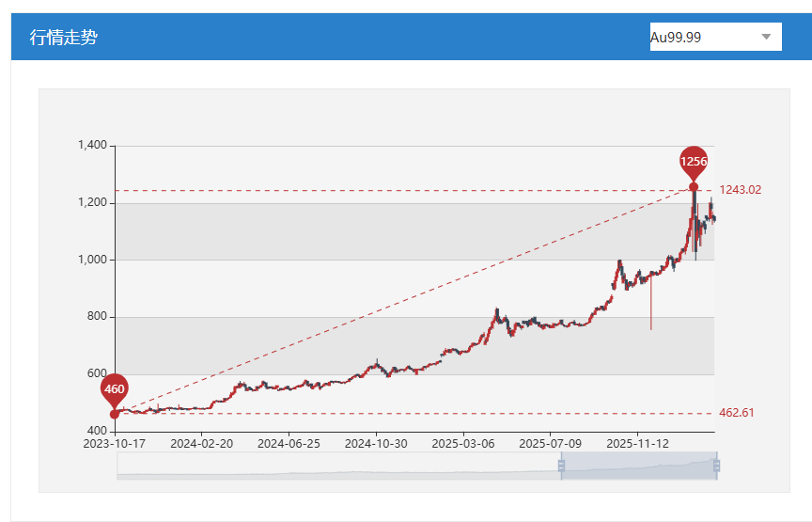Click the 462.61 lower reference line label
812x522 pixels.
click(737, 413)
